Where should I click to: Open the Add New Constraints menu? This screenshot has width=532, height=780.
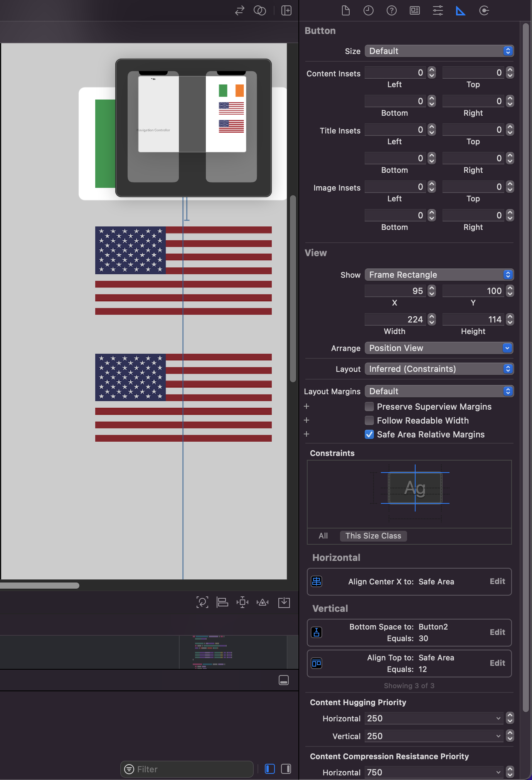(x=242, y=602)
